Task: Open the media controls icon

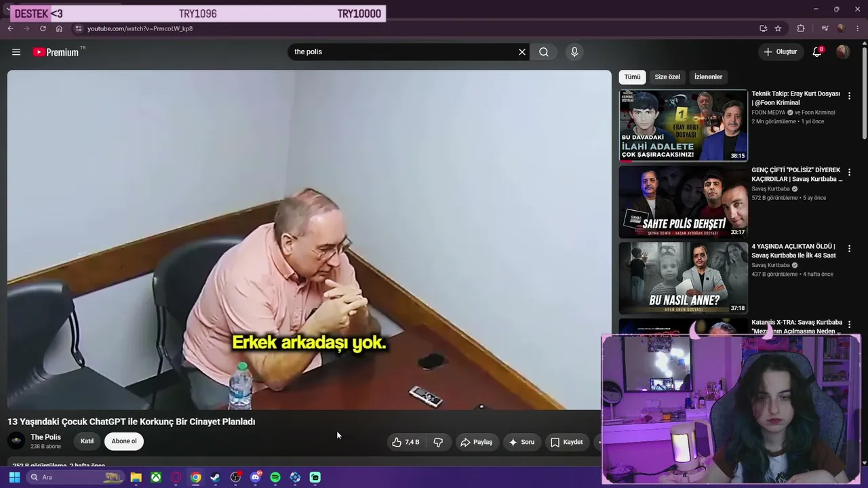Action: tap(825, 28)
